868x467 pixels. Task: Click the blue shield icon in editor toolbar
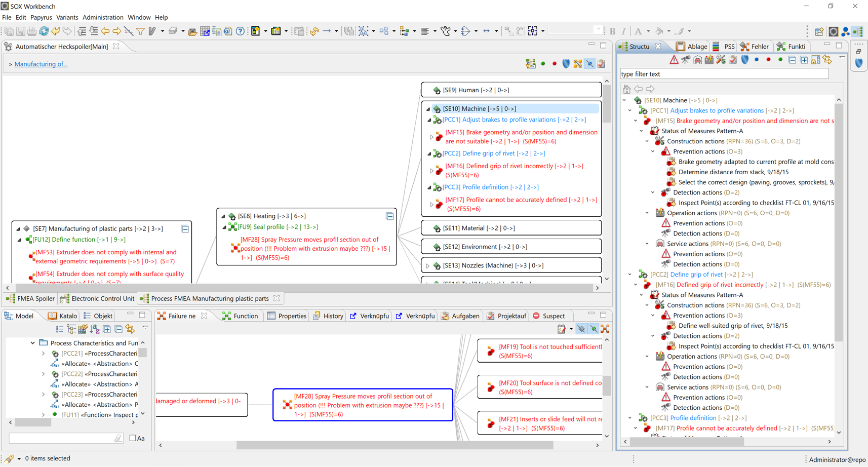[566, 64]
